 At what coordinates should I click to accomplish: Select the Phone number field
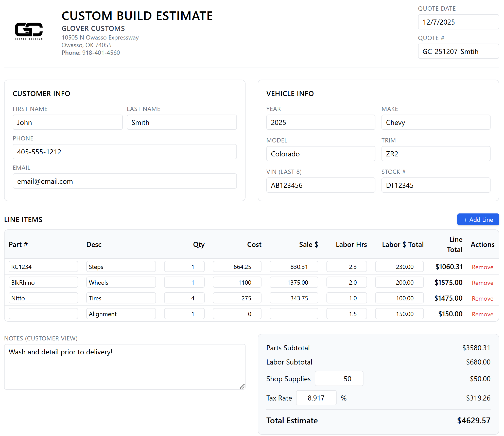pyautogui.click(x=125, y=152)
